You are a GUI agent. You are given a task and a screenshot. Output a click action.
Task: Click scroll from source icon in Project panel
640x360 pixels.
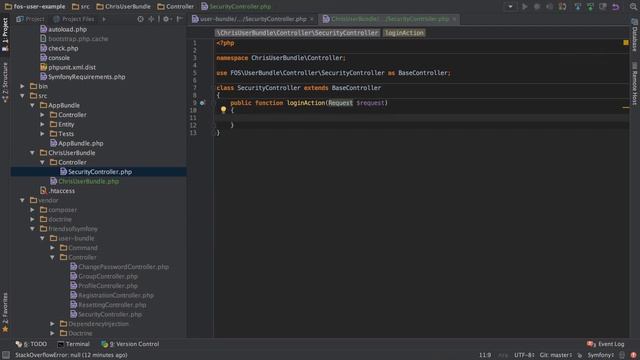pyautogui.click(x=140, y=19)
